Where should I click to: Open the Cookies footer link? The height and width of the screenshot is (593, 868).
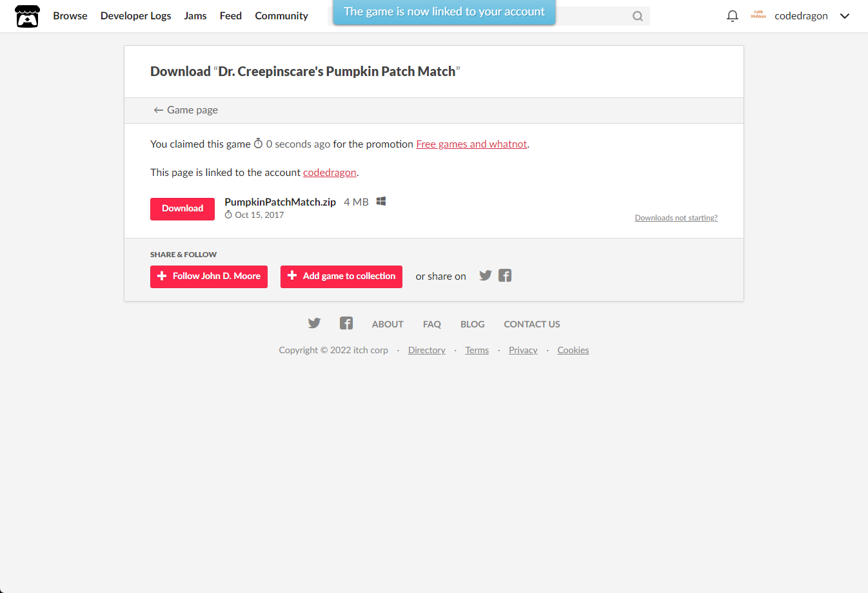coord(573,350)
